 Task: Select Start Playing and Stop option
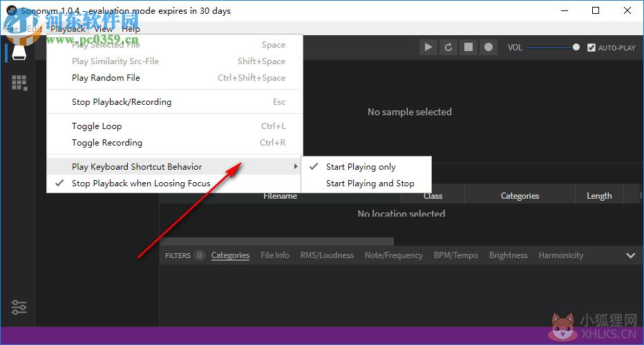[x=366, y=183]
